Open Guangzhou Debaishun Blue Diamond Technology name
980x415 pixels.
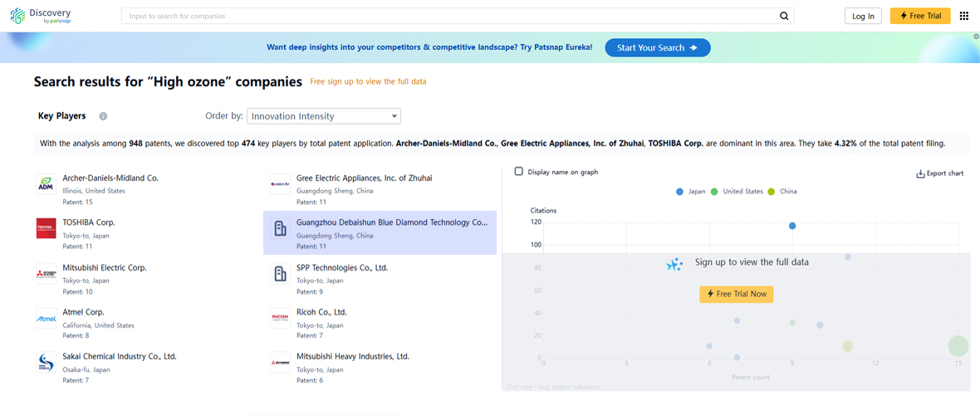click(391, 222)
